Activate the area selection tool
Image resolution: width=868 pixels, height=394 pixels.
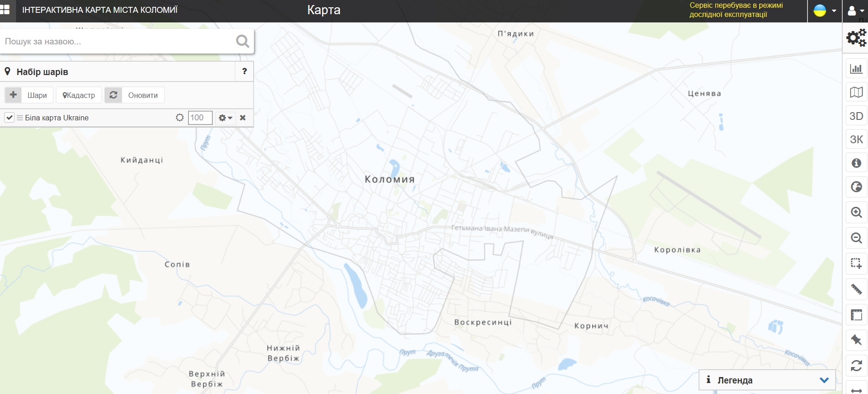point(856,264)
